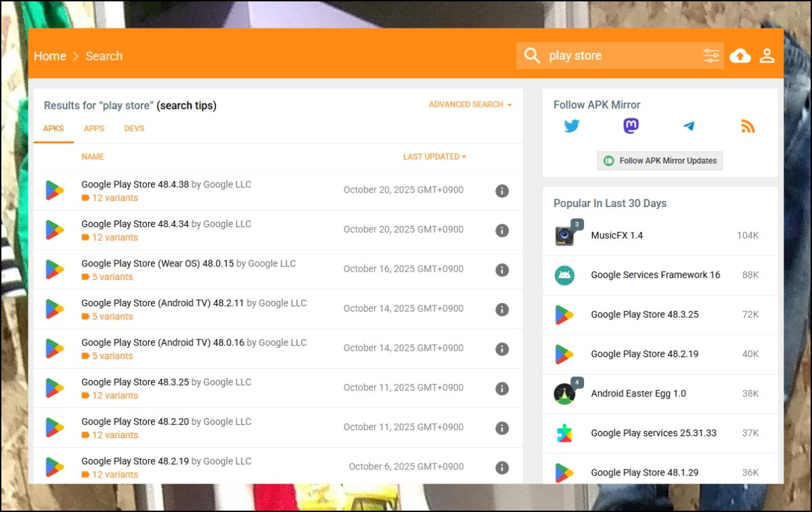Click the NAME column header
Screen dimensions: 812x512
click(93, 156)
